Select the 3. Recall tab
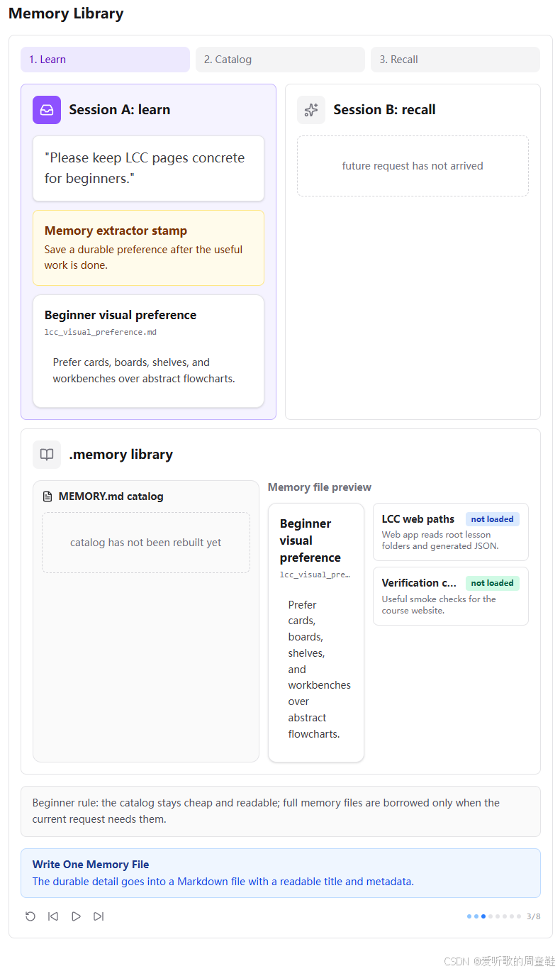 [x=455, y=60]
